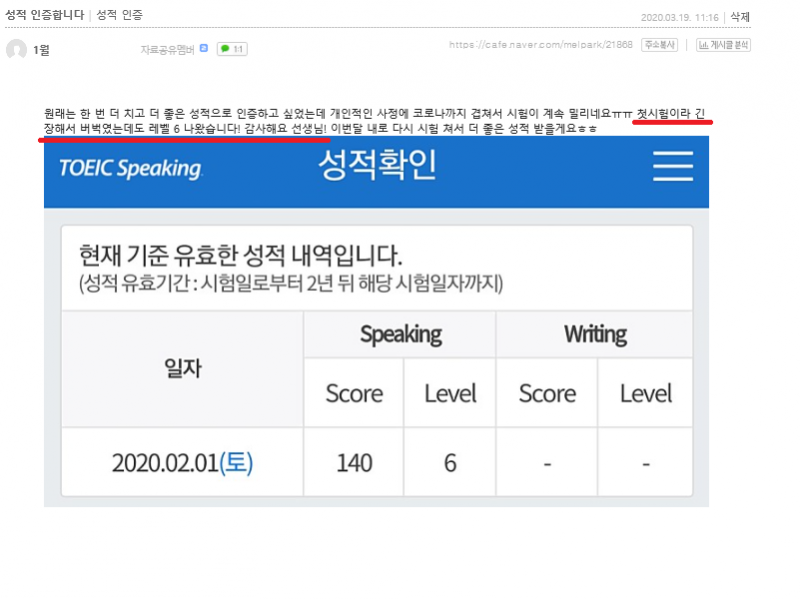Click the Speaking Level subheader
Viewport: 800px width, 599px height.
coord(450,393)
